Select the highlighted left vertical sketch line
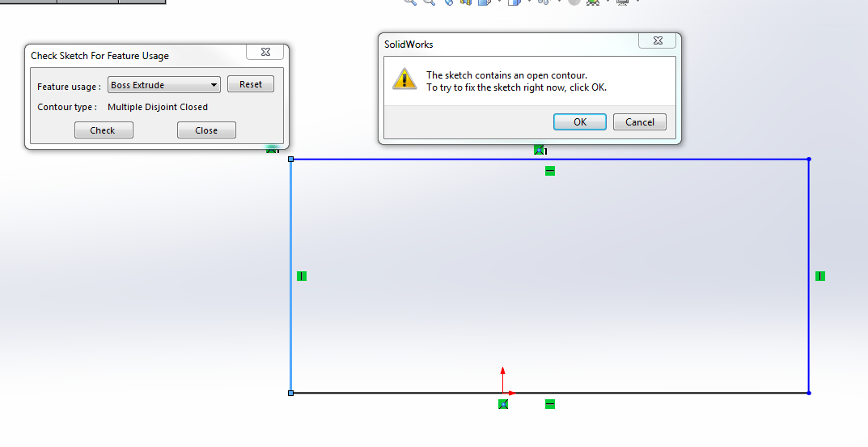868x447 pixels. click(291, 276)
